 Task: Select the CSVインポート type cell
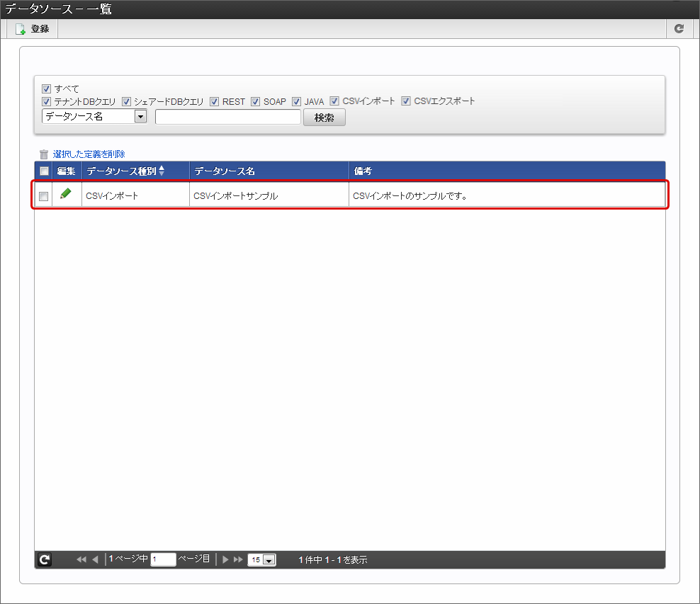click(x=135, y=196)
